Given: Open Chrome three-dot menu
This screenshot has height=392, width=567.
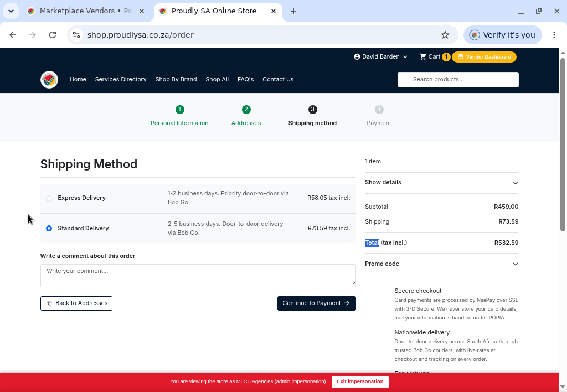Looking at the screenshot, I should tap(554, 35).
